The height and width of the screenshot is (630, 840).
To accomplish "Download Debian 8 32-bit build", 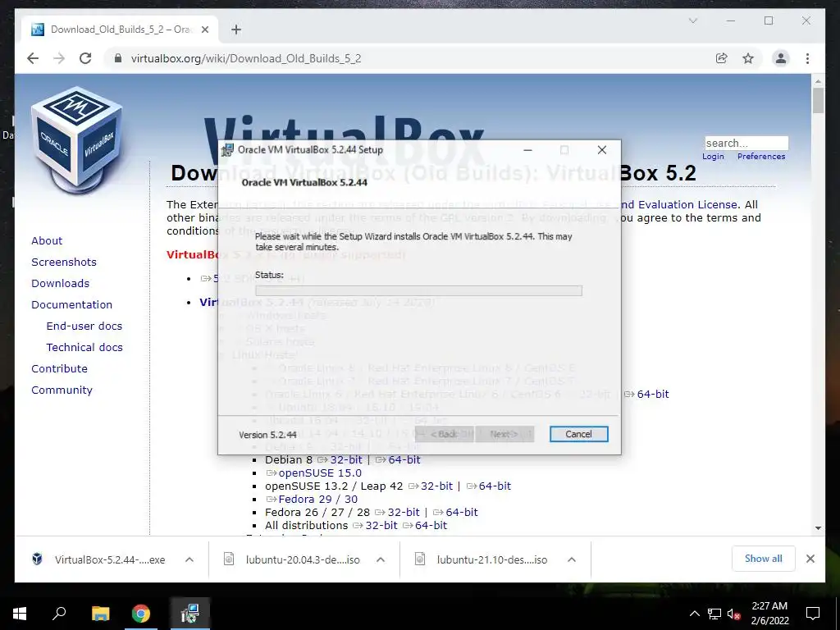I will 340,459.
